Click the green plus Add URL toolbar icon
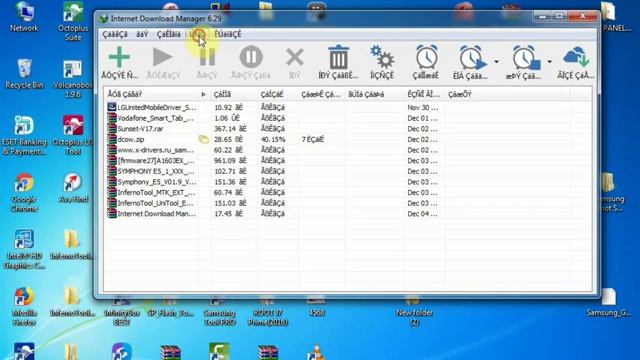 119,57
